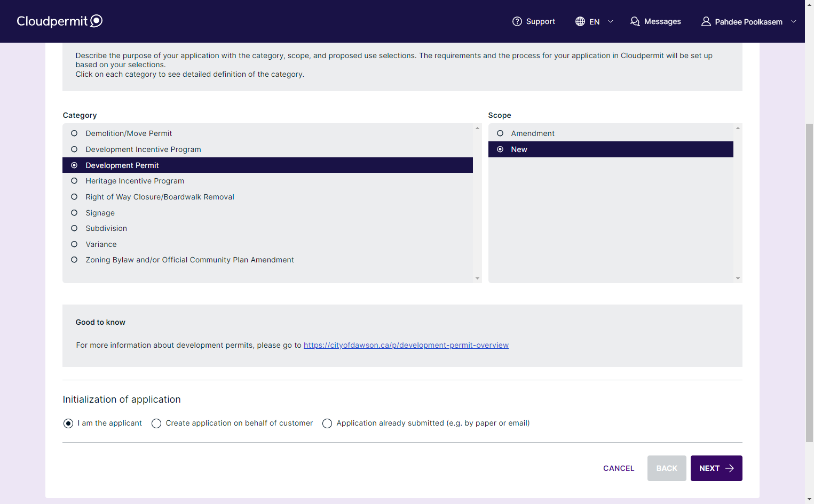The image size is (814, 504).
Task: Click the BACK button
Action: tap(667, 468)
